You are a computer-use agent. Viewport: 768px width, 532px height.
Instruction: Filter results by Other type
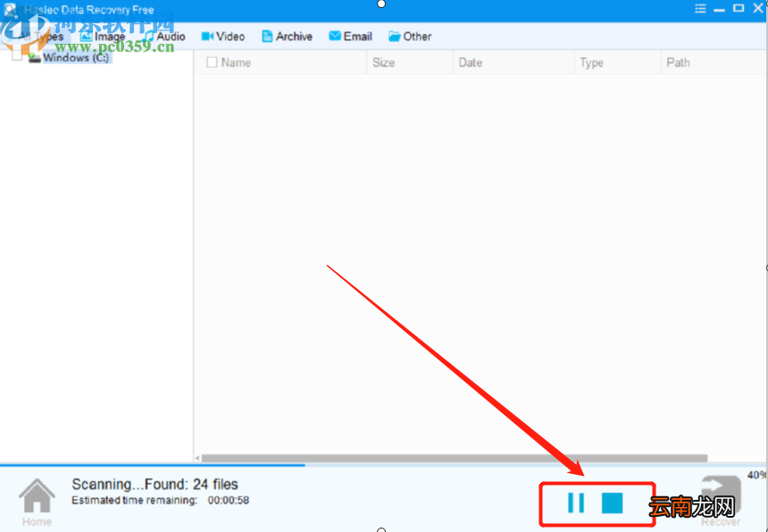(x=410, y=37)
